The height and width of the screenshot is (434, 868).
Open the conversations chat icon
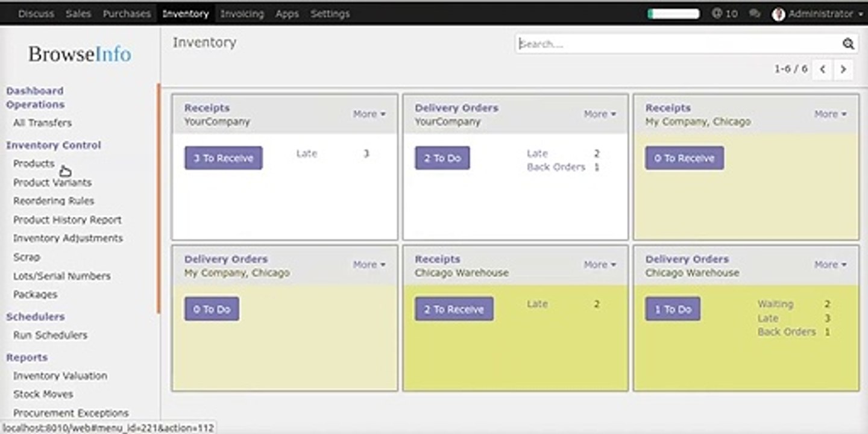pyautogui.click(x=754, y=13)
